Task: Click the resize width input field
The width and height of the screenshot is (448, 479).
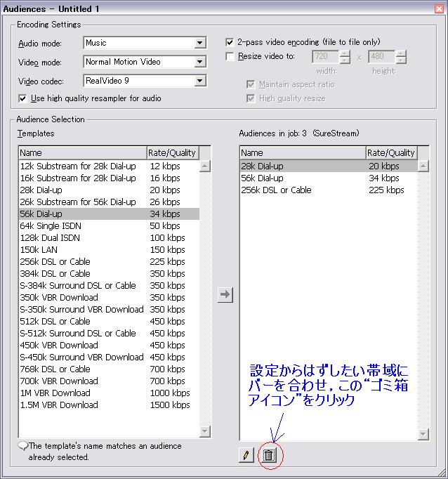Action: coord(325,56)
